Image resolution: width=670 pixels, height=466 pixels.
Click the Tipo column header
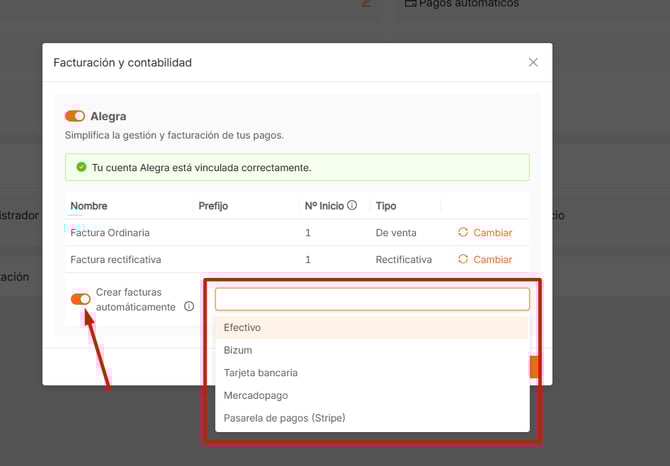(385, 206)
